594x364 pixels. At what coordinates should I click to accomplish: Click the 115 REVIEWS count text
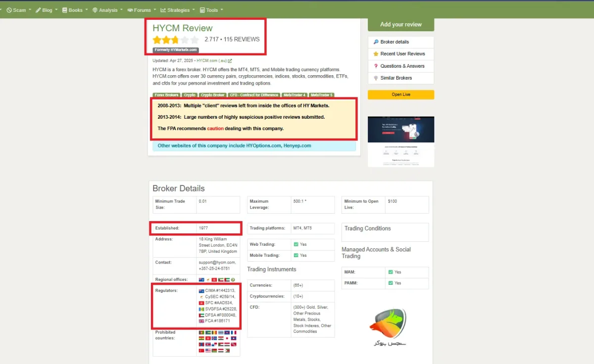(x=242, y=40)
